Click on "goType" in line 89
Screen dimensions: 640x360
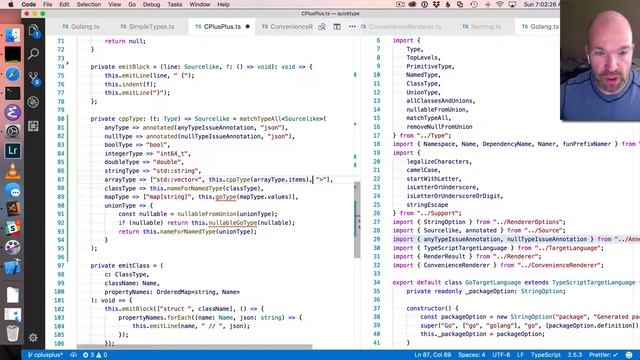pyautogui.click(x=226, y=197)
